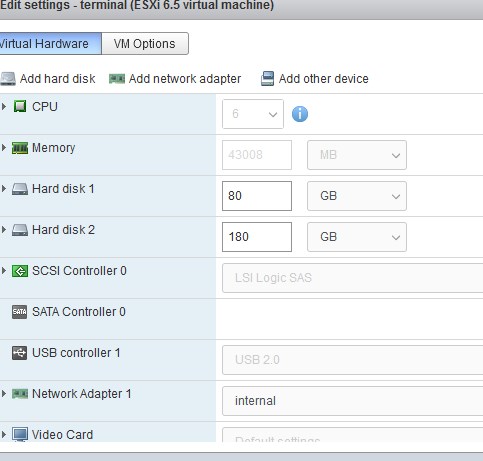
Task: Expand SCSI Controller 0 settings
Action: [x=4, y=271]
